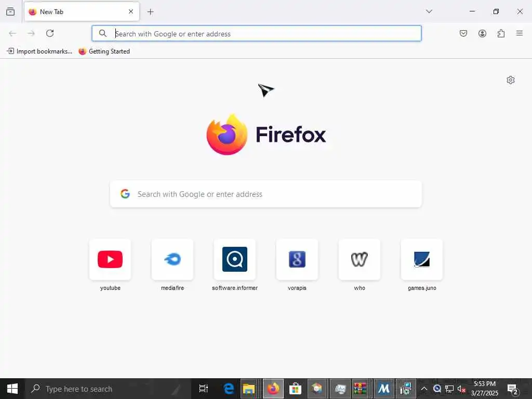Focus the top address bar field
The width and height of the screenshot is (532, 399).
[257, 33]
